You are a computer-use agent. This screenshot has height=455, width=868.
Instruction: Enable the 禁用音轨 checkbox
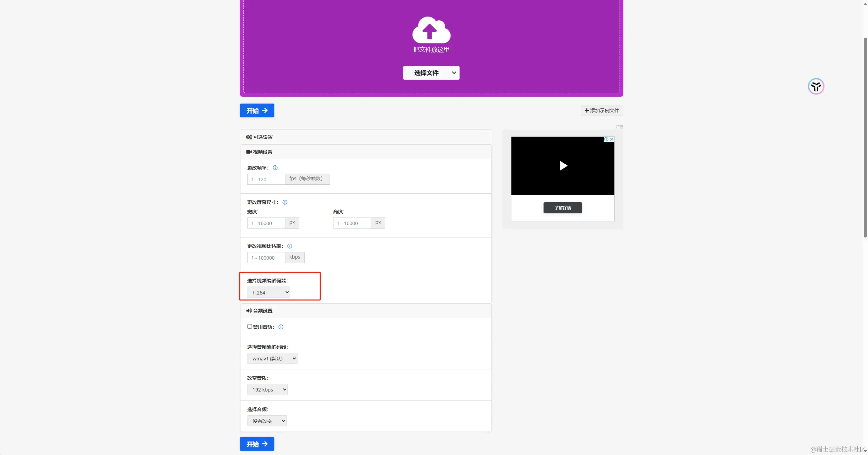tap(249, 327)
